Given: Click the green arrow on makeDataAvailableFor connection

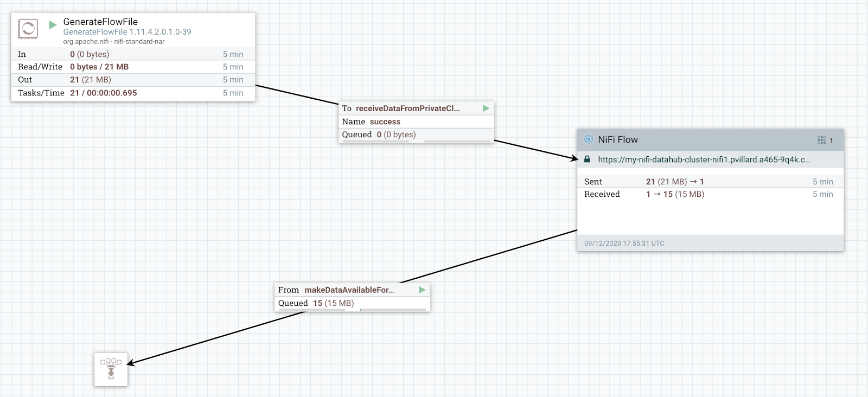Looking at the screenshot, I should pos(422,290).
